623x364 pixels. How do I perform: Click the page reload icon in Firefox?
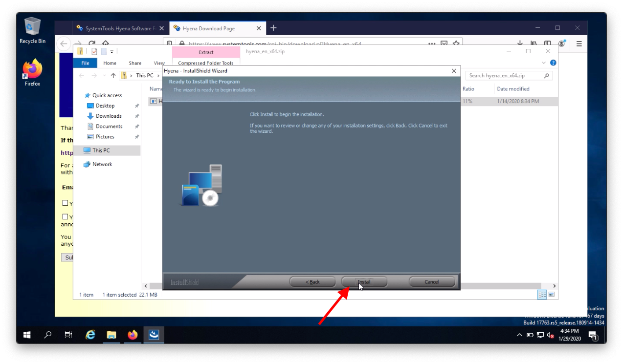click(93, 43)
